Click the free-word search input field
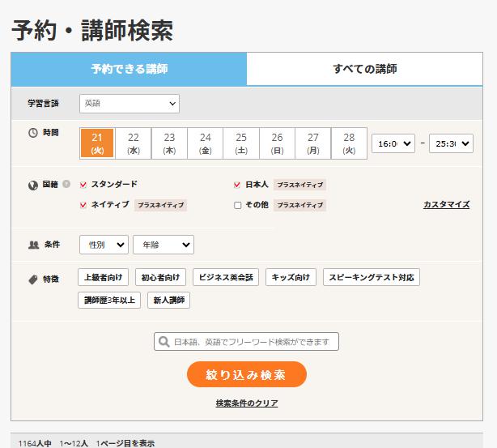This screenshot has height=448, width=497. [x=251, y=342]
